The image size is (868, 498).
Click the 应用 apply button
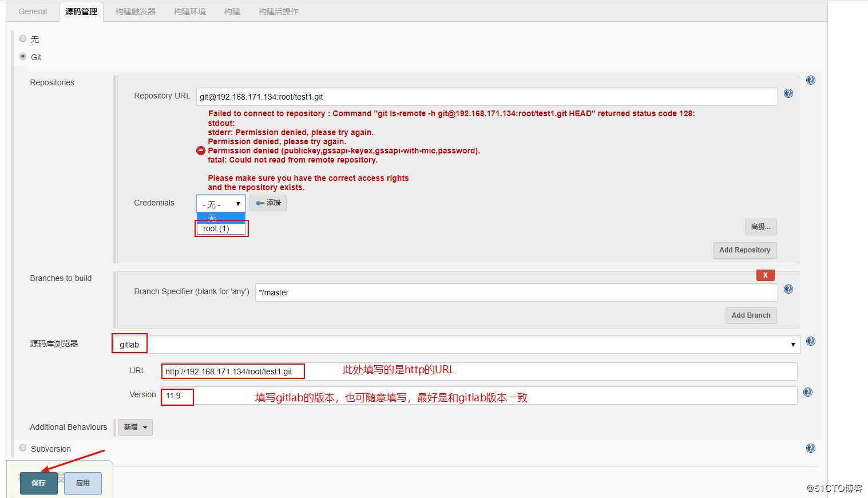pyautogui.click(x=83, y=483)
